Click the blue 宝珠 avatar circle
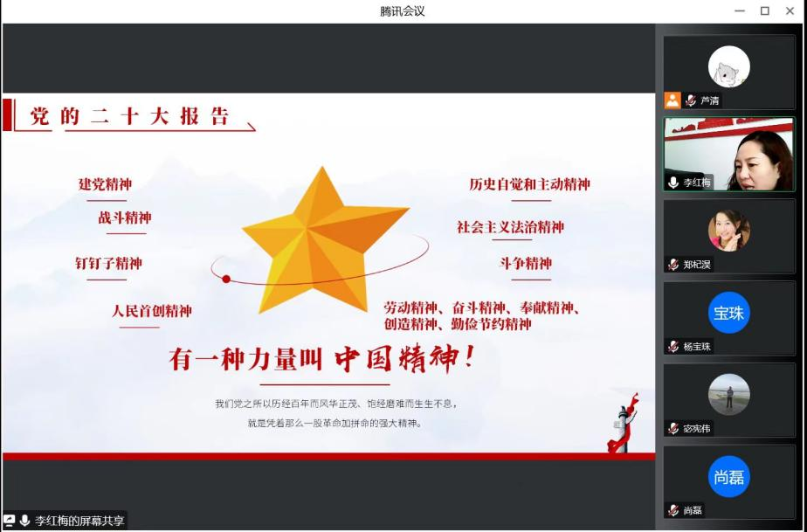The image size is (807, 532). point(729,313)
